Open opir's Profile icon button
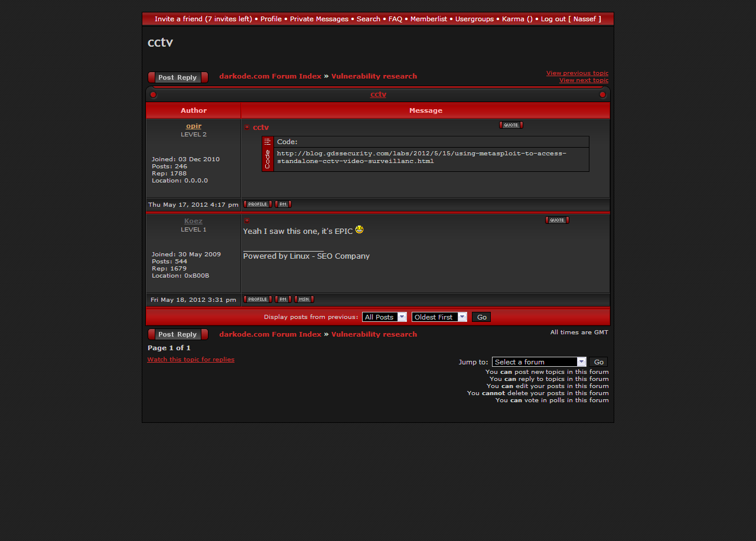The height and width of the screenshot is (541, 756). pos(258,204)
